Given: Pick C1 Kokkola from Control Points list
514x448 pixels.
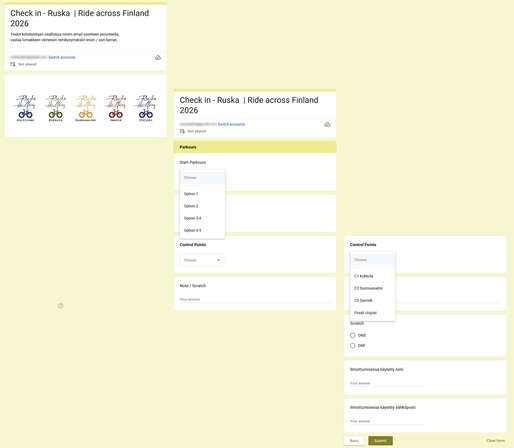Looking at the screenshot, I should point(373,276).
